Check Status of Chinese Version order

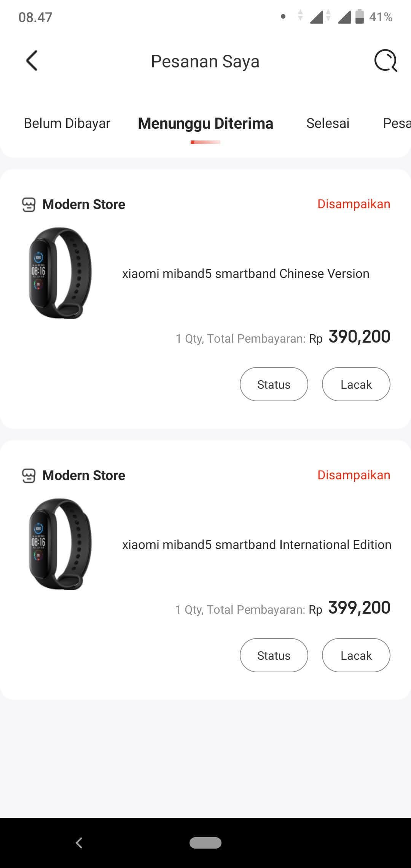coord(274,384)
